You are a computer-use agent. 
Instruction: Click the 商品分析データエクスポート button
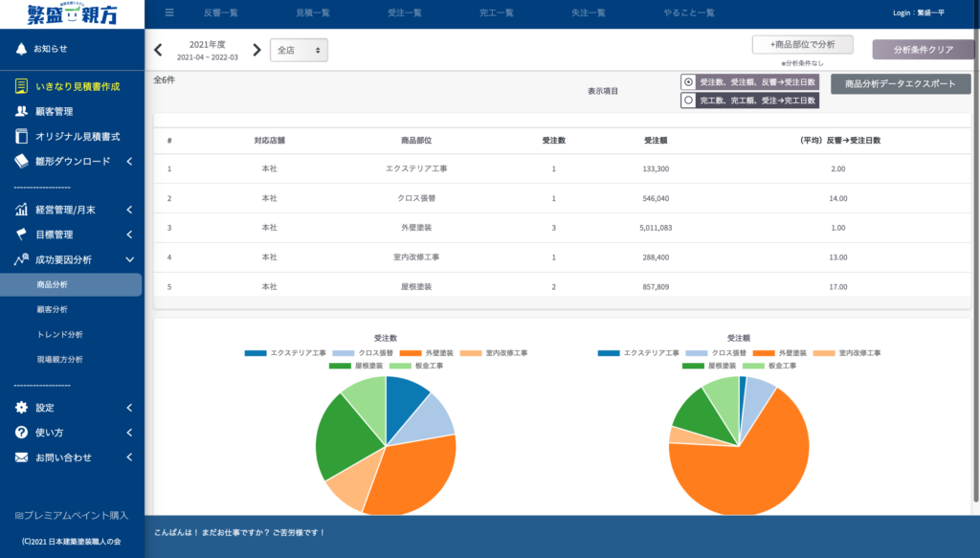[901, 83]
